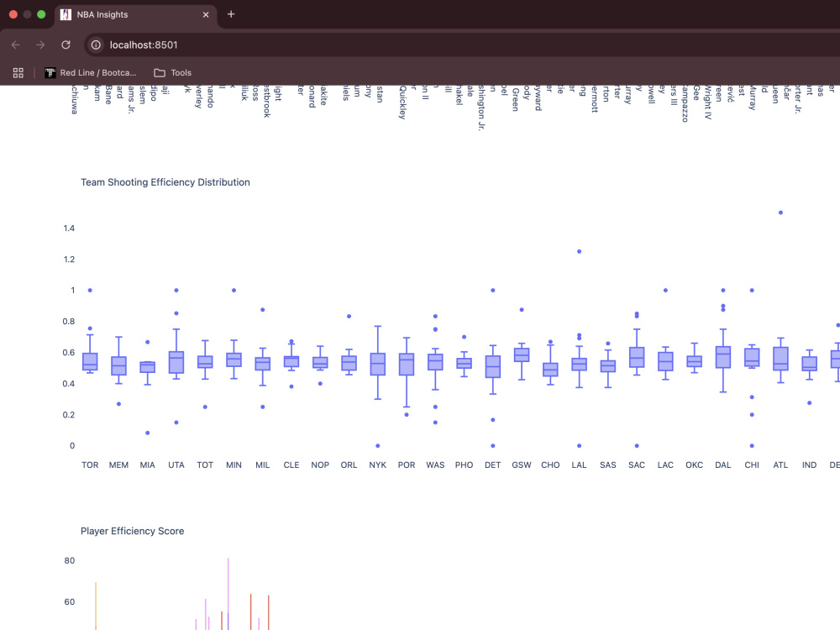Image resolution: width=840 pixels, height=630 pixels.
Task: Click the 'Team Shooting Efficiency Distribution' title
Action: [x=165, y=182]
